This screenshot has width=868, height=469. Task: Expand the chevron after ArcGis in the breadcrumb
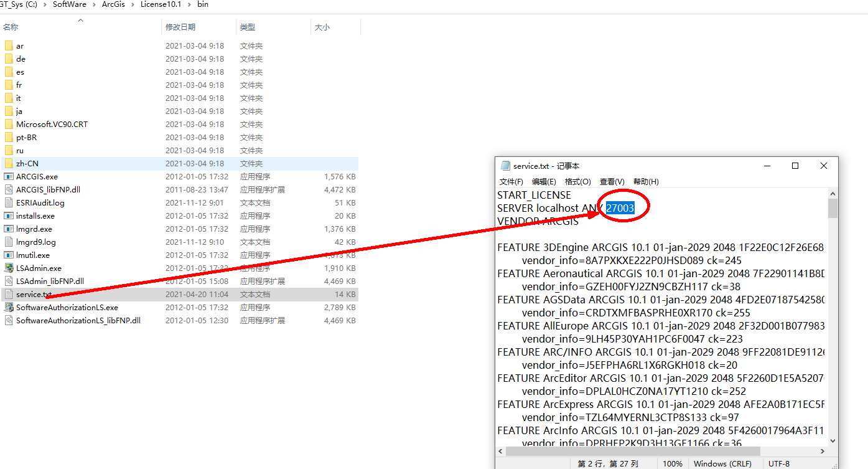(133, 4)
